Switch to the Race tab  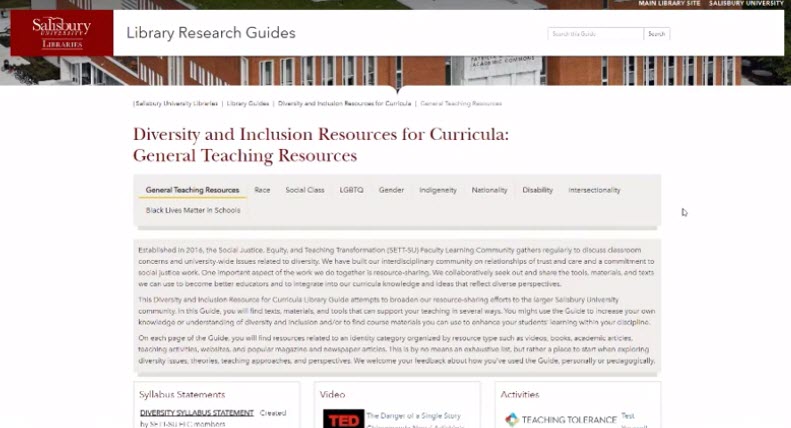[262, 190]
